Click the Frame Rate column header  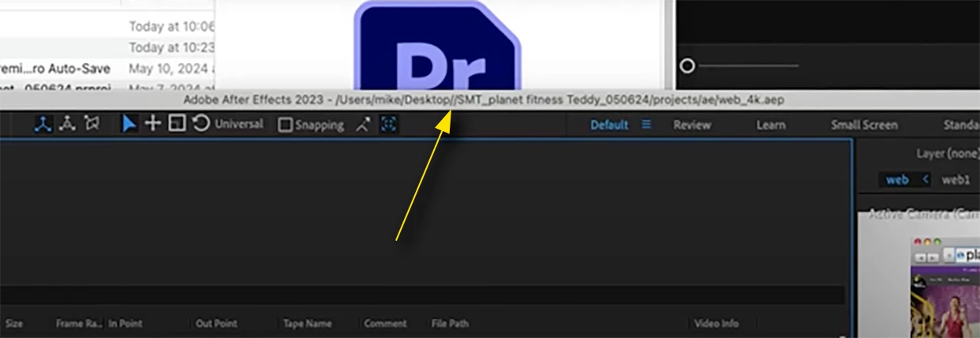pyautogui.click(x=79, y=323)
